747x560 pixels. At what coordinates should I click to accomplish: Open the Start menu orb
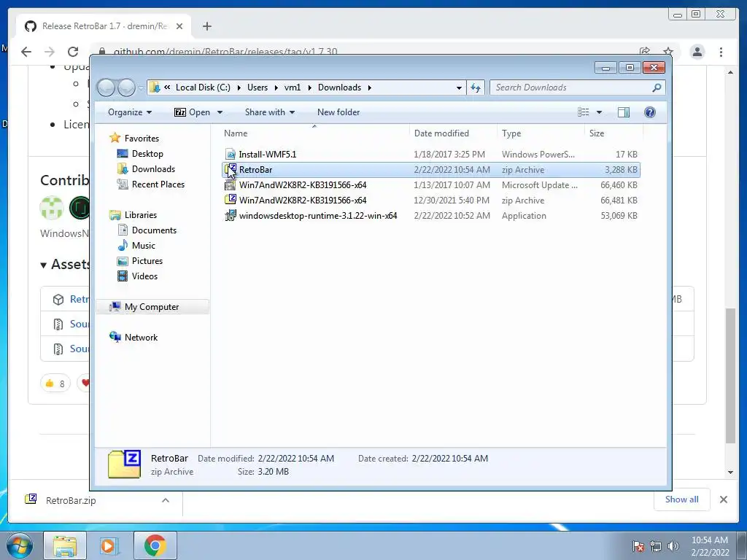pos(20,545)
